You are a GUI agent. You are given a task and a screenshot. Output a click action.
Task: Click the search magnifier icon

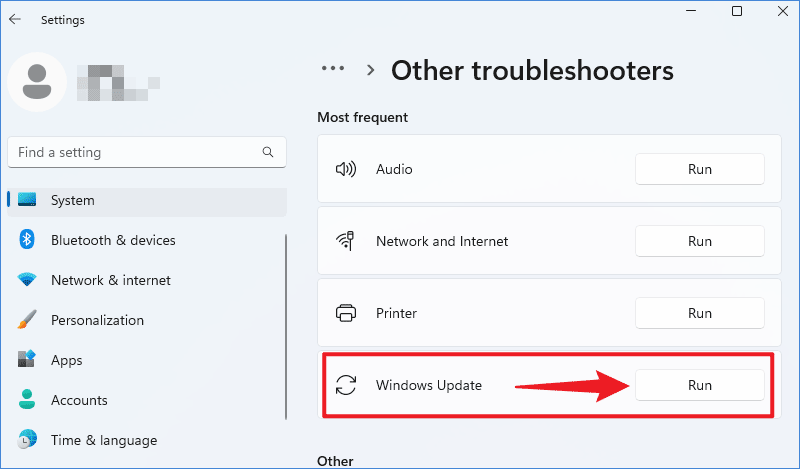(x=268, y=152)
